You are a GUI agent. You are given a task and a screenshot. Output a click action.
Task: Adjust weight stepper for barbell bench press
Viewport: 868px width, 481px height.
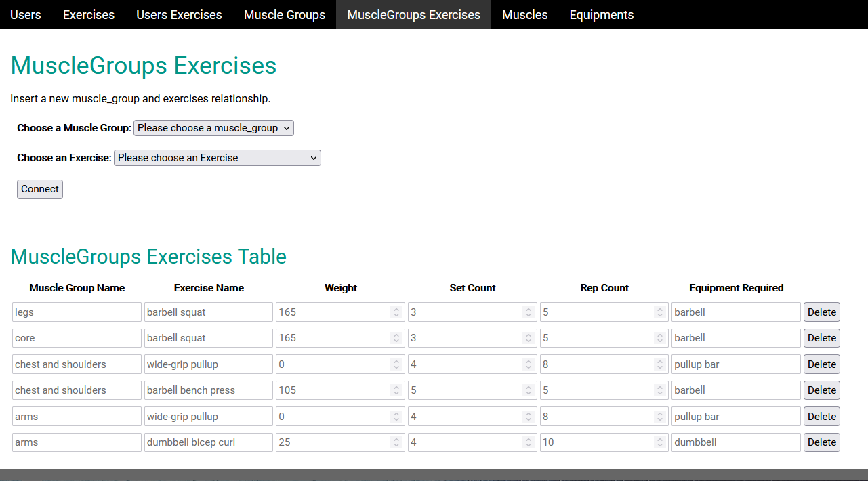pos(396,390)
